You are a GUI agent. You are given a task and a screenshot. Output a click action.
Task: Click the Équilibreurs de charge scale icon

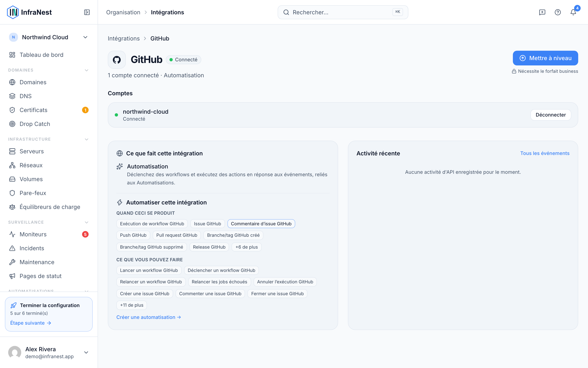tap(12, 207)
